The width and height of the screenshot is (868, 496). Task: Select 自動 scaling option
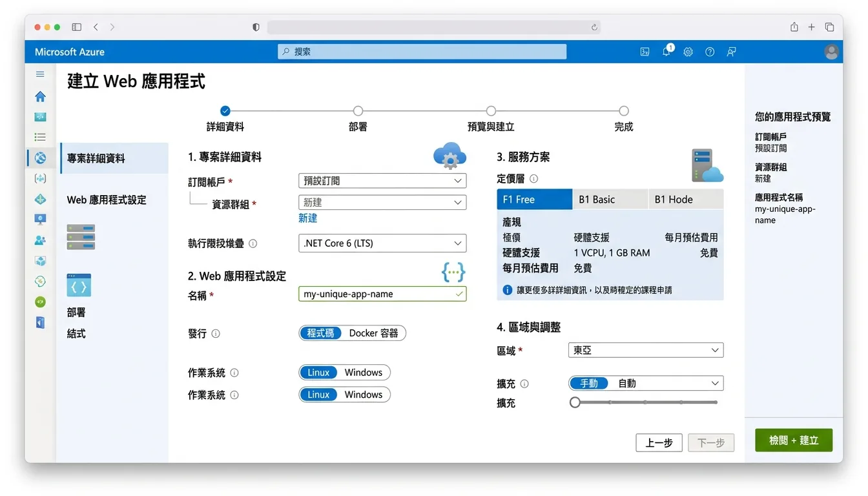tap(627, 384)
